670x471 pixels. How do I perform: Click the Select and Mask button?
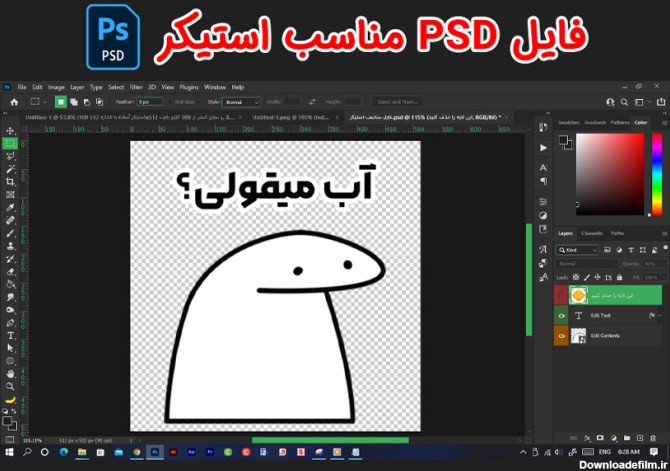pyautogui.click(x=396, y=102)
